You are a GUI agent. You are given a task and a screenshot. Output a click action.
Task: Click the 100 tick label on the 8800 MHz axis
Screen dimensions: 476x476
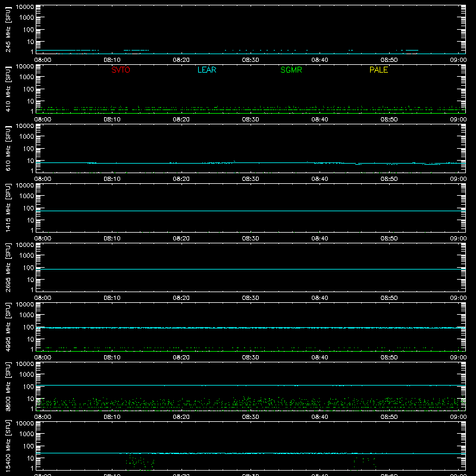click(x=29, y=386)
